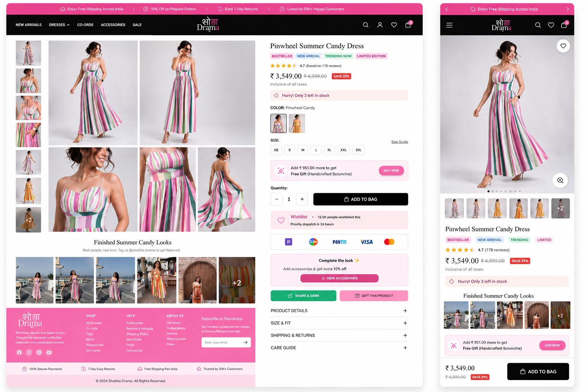Viewport: 588px width, 392px height.
Task: Select size 3XL
Action: coord(358,150)
